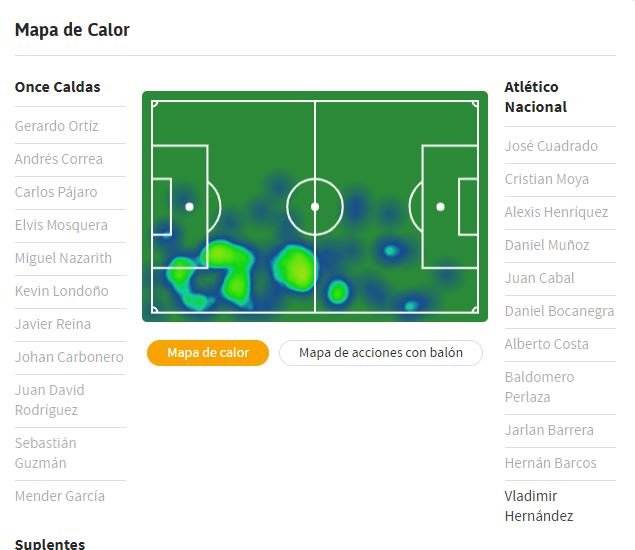Switch to Mapa de acciones con balón

pos(381,353)
